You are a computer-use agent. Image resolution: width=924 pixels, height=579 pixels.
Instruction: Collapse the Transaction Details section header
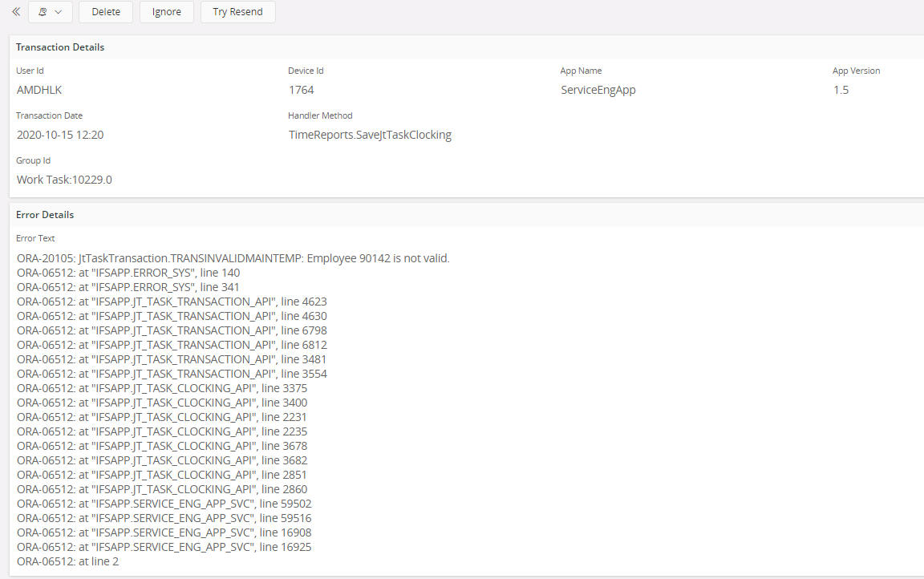(60, 47)
